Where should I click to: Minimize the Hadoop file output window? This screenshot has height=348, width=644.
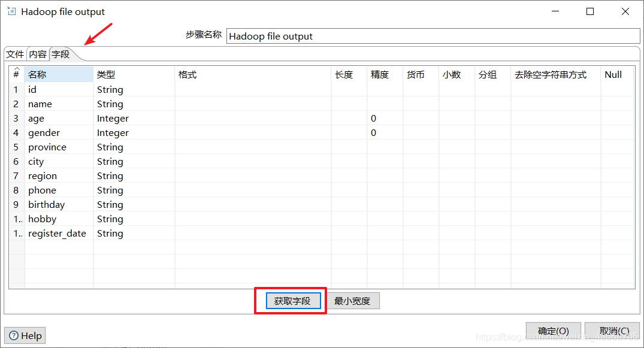[x=555, y=11]
